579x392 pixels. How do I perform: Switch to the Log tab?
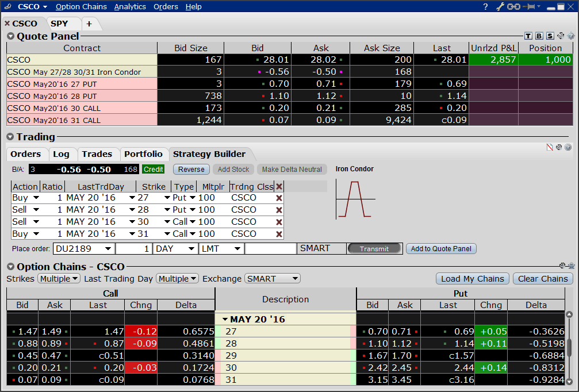click(61, 154)
